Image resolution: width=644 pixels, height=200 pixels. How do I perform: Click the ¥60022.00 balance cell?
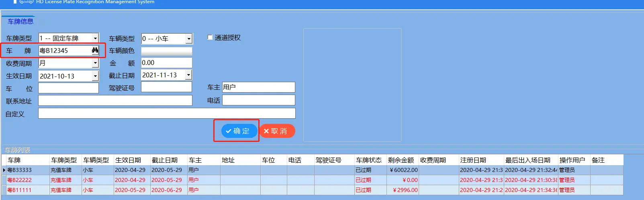[x=402, y=170]
